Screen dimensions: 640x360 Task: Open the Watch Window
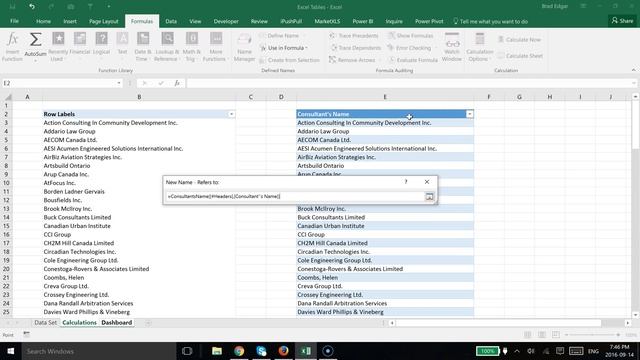click(452, 47)
